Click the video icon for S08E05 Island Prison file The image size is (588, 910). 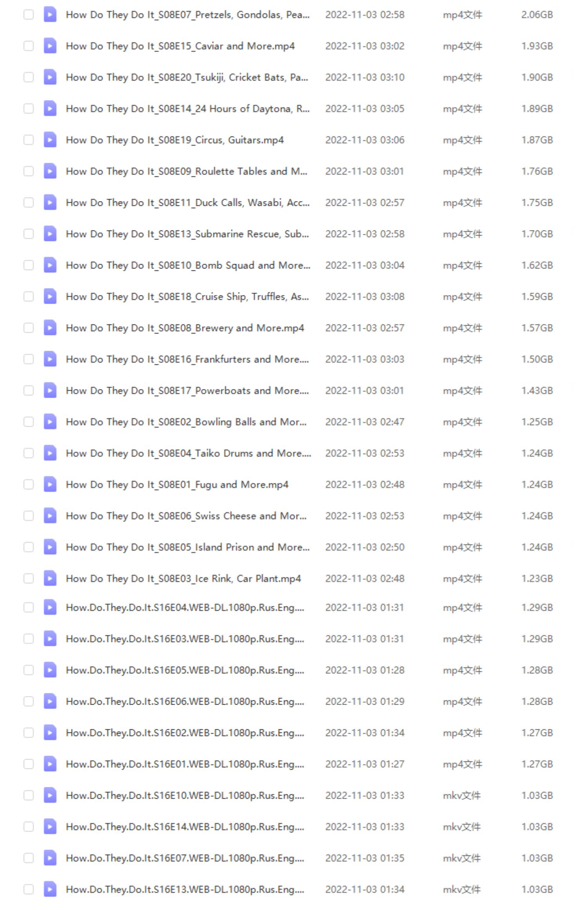pos(50,547)
